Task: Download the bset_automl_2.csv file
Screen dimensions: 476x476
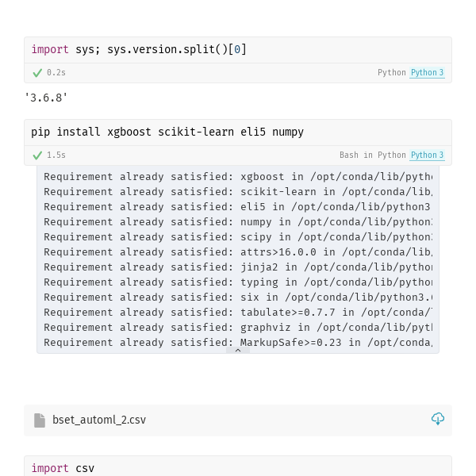Action: tap(438, 419)
